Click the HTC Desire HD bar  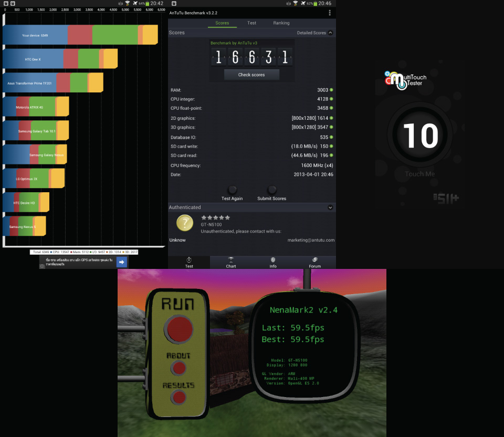(x=26, y=202)
